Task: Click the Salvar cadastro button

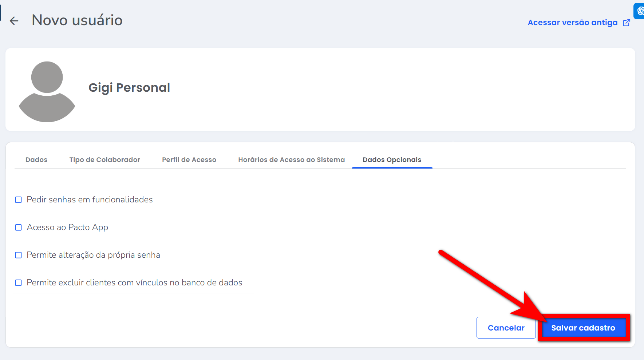Action: (583, 328)
